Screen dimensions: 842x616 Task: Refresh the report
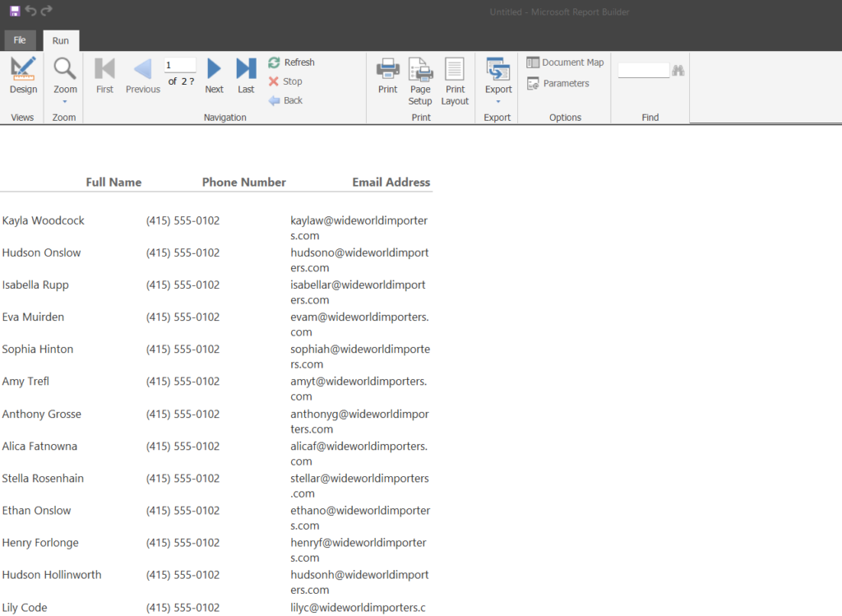point(292,63)
